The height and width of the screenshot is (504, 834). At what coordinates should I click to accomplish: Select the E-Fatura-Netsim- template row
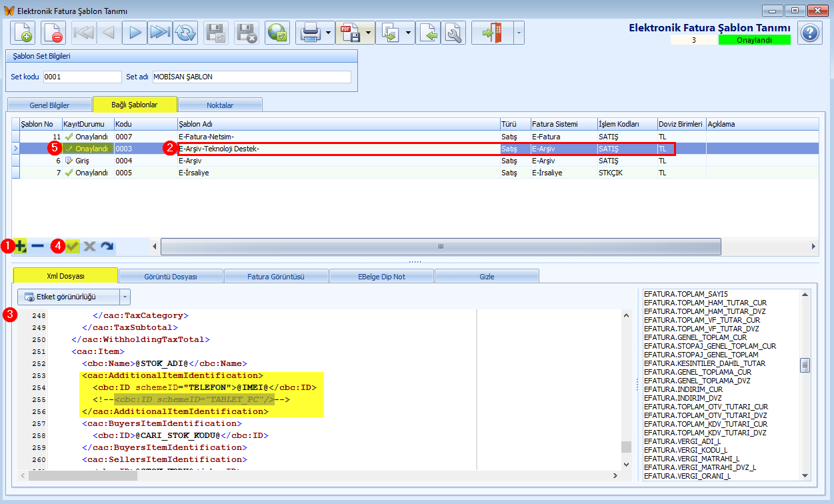pos(415,137)
